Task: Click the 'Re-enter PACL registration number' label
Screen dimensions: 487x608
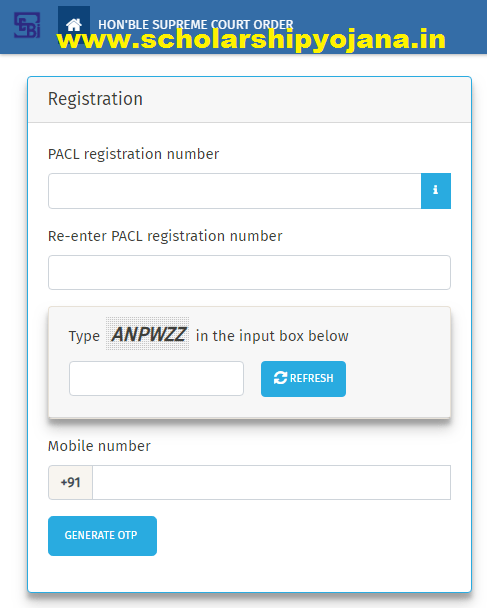Action: pyautogui.click(x=165, y=236)
